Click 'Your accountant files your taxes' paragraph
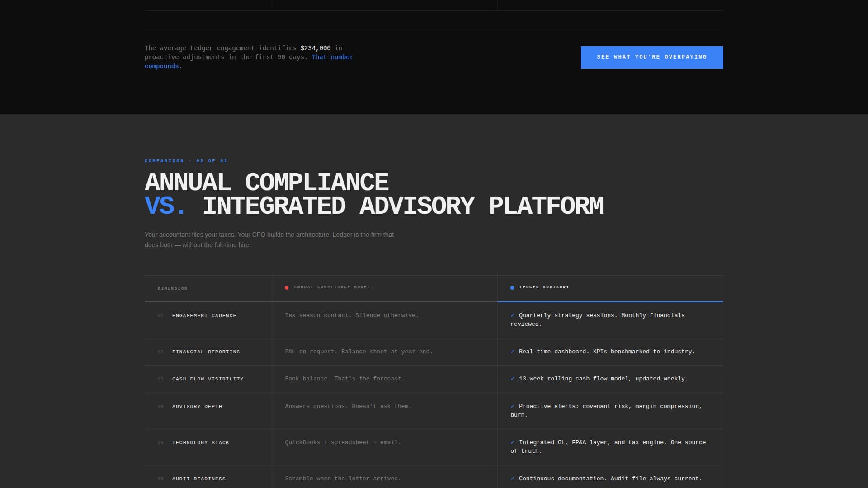The height and width of the screenshot is (488, 868). [x=269, y=240]
